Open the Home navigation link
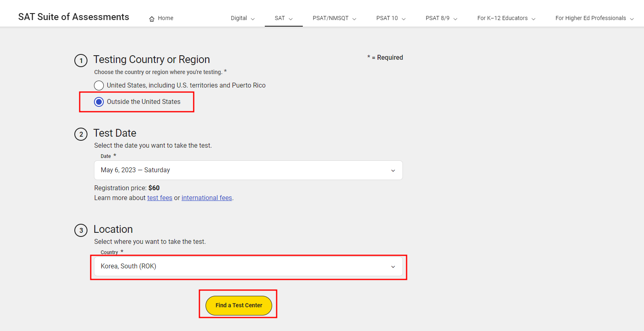 coord(161,18)
